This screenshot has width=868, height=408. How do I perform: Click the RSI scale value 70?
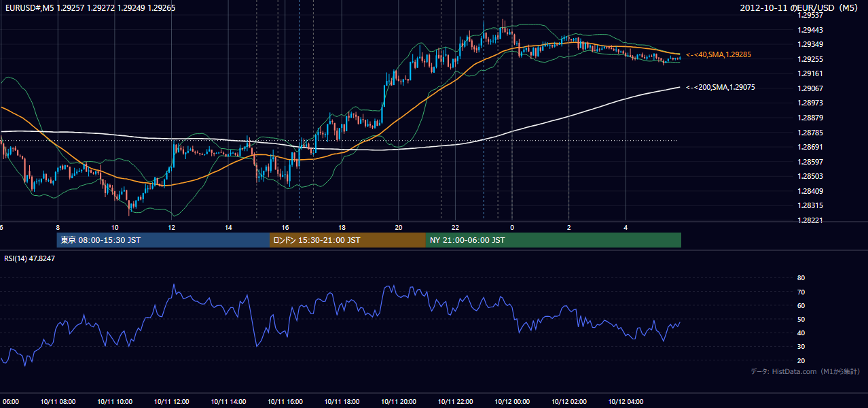coord(801,292)
